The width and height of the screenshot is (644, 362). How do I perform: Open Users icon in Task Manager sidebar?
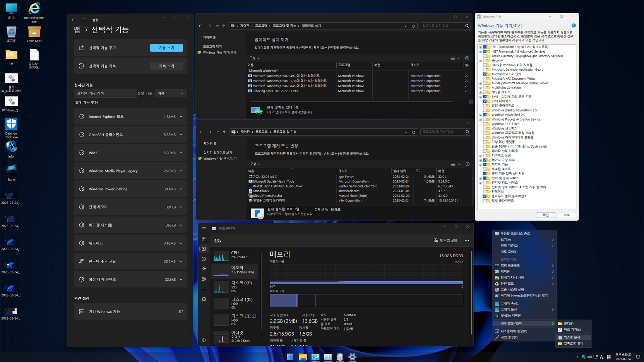204,279
